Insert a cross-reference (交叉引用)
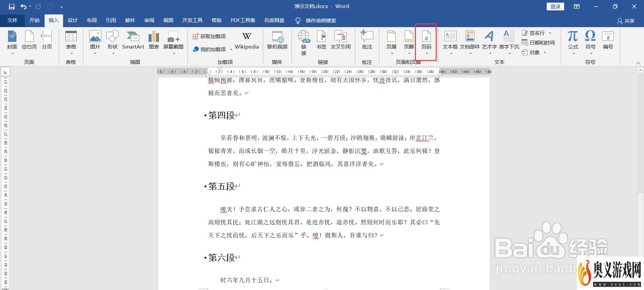 [x=341, y=40]
